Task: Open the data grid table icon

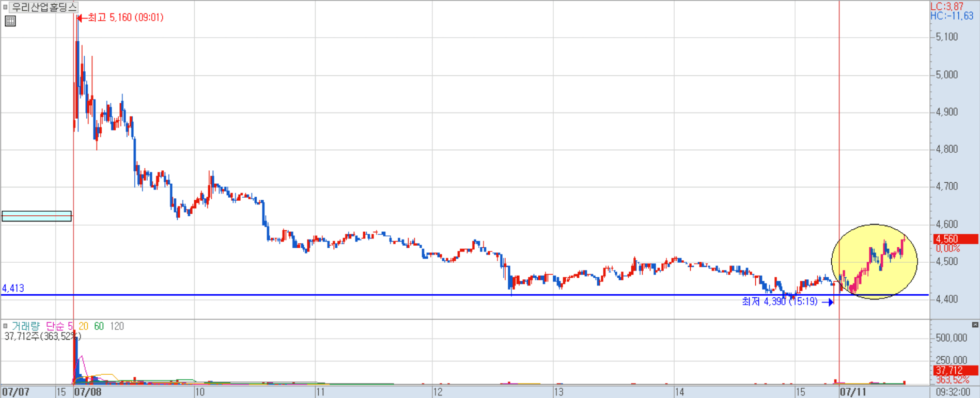Action: coord(10,21)
